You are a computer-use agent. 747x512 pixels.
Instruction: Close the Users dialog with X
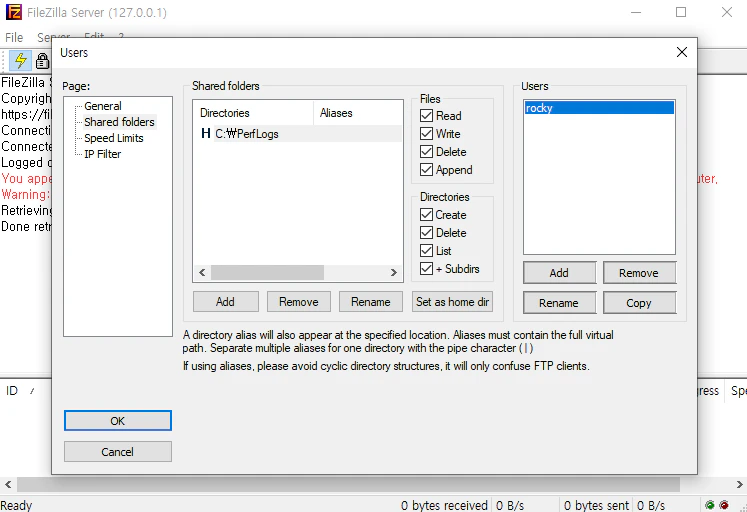point(682,52)
